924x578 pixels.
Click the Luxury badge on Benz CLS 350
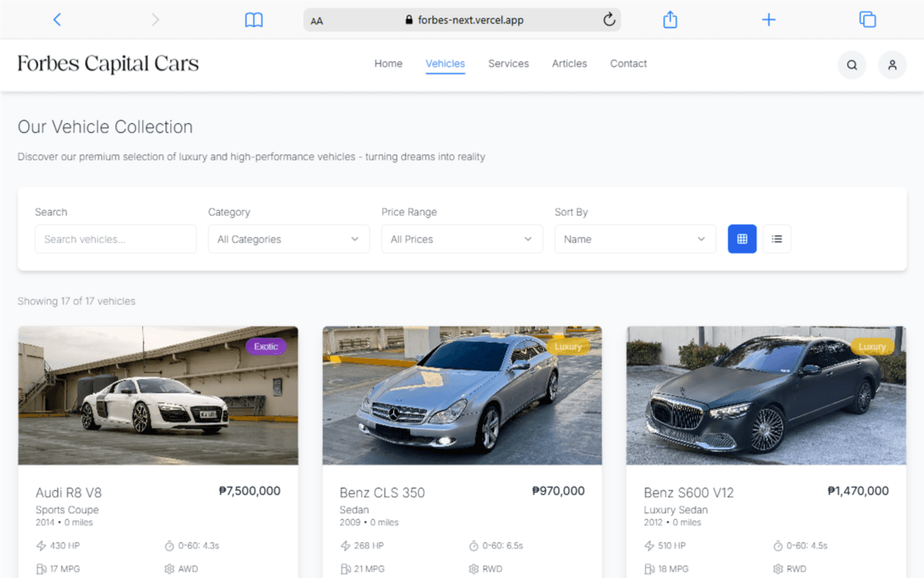click(x=568, y=346)
